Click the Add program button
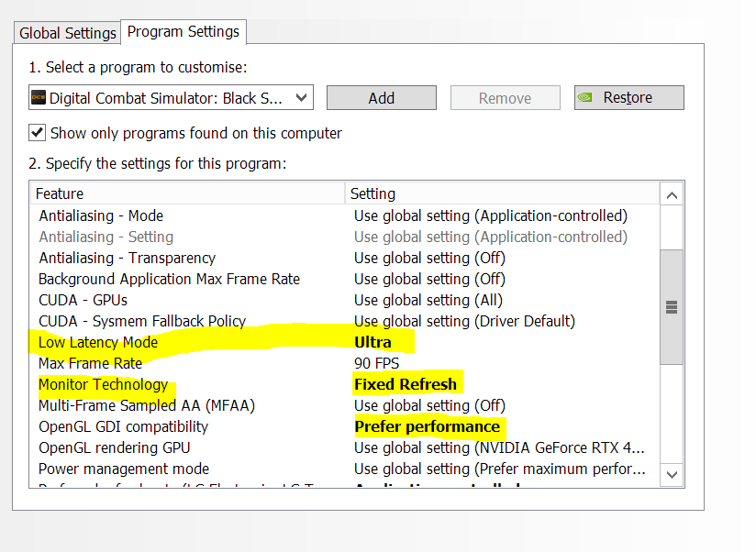 [x=382, y=98]
